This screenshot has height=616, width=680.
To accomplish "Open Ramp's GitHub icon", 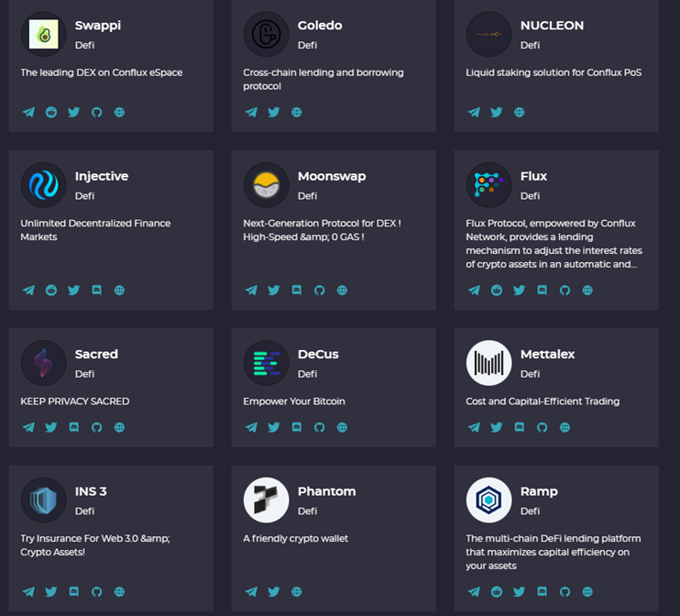I will [x=565, y=591].
